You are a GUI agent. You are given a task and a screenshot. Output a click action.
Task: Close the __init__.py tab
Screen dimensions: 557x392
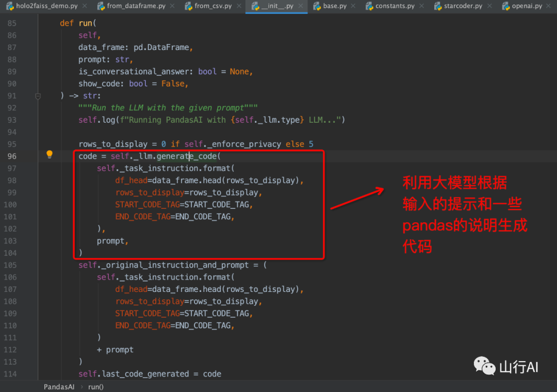pos(301,6)
